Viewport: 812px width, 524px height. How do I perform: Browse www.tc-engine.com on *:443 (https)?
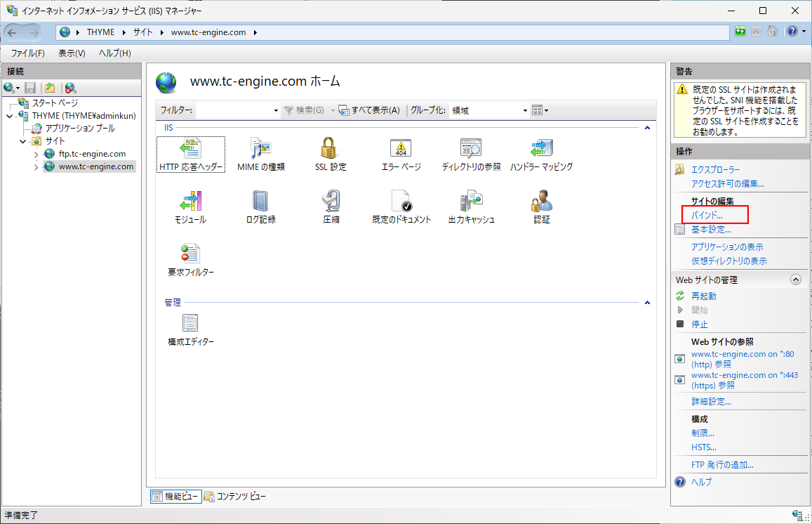click(745, 380)
